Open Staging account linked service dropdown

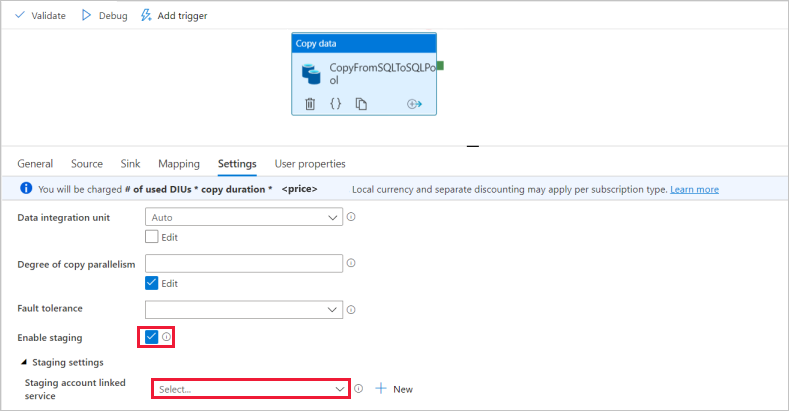(x=250, y=389)
